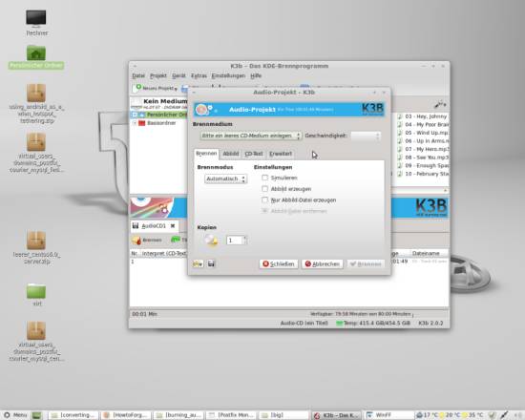Open the Hilfe menu
The image size is (525, 420).
256,75
